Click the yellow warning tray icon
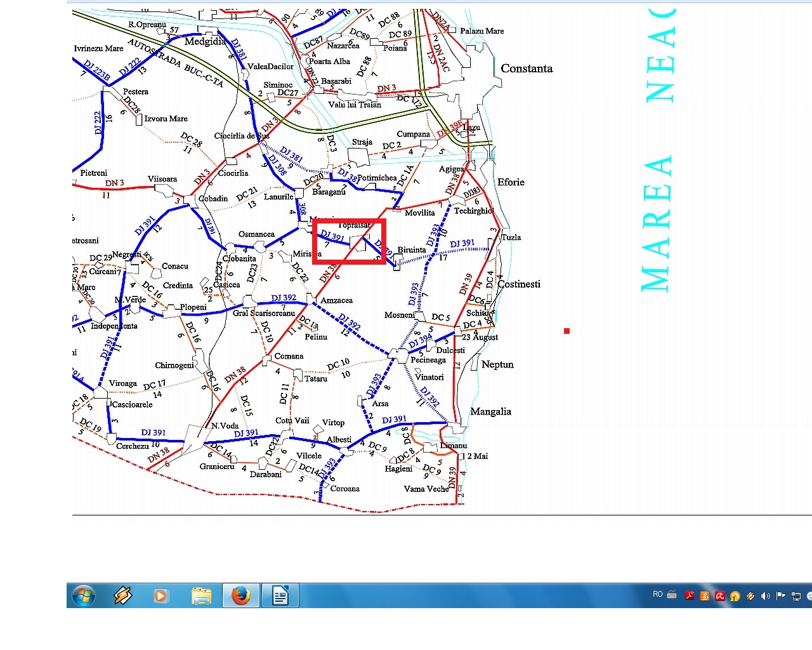812x650 pixels. pyautogui.click(x=735, y=596)
